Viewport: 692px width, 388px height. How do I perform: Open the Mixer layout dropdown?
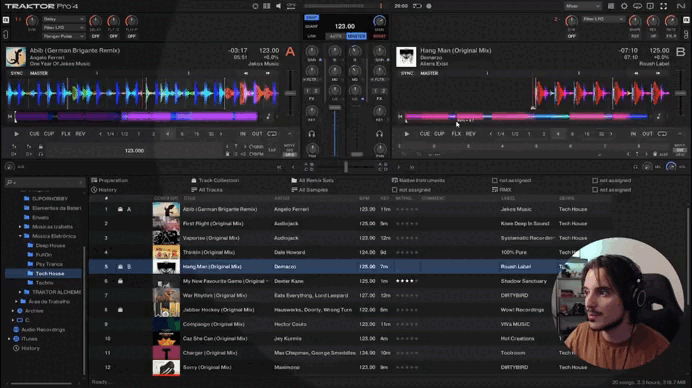pyautogui.click(x=583, y=6)
